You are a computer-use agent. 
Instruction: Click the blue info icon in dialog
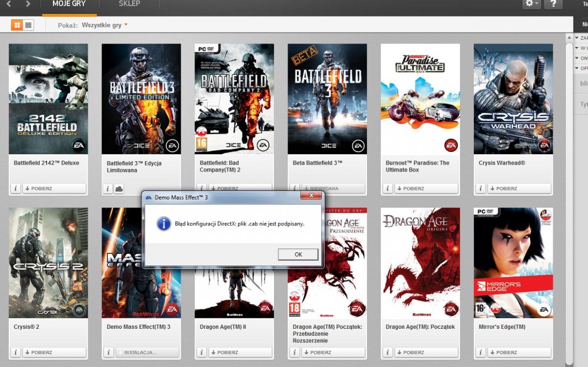coord(163,223)
